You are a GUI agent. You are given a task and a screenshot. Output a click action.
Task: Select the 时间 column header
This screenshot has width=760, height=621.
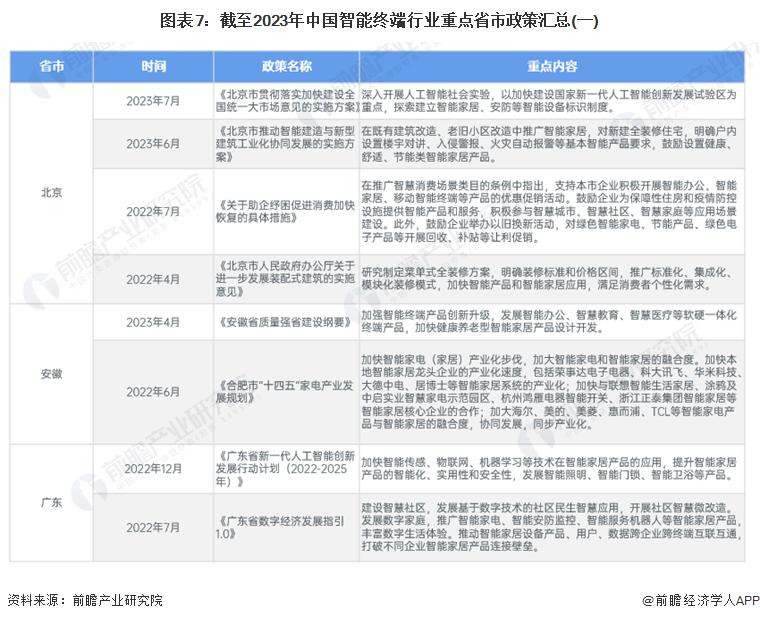coord(153,66)
